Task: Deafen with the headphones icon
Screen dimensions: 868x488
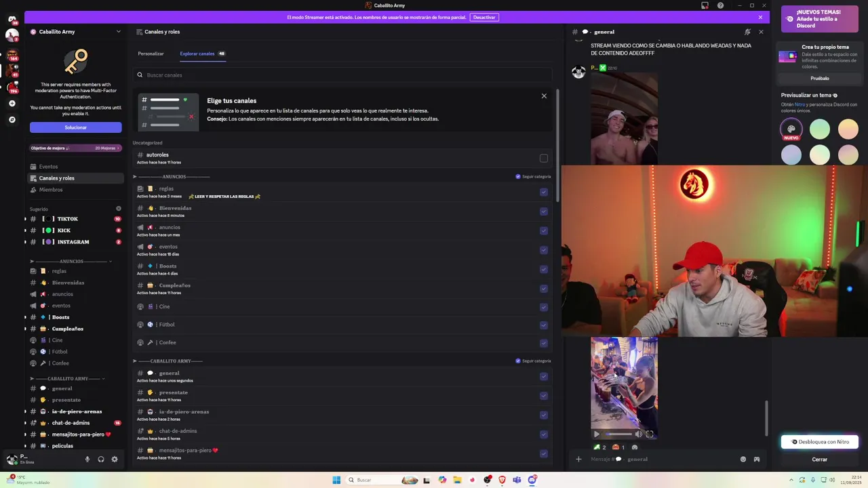Action: [x=101, y=459]
